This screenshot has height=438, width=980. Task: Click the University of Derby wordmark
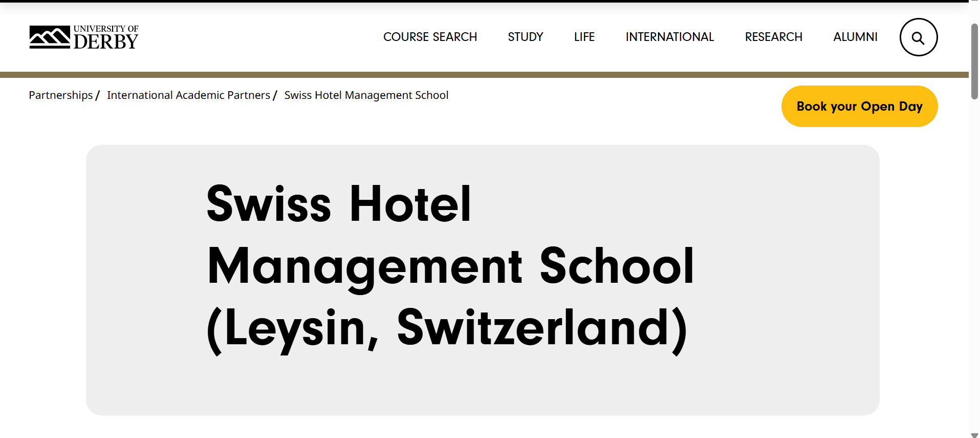pyautogui.click(x=106, y=38)
